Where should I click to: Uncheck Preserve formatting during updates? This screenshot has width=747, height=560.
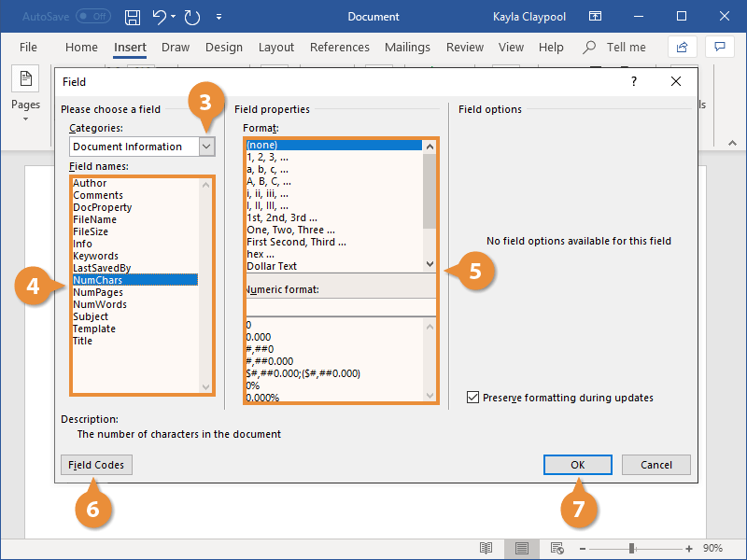472,398
